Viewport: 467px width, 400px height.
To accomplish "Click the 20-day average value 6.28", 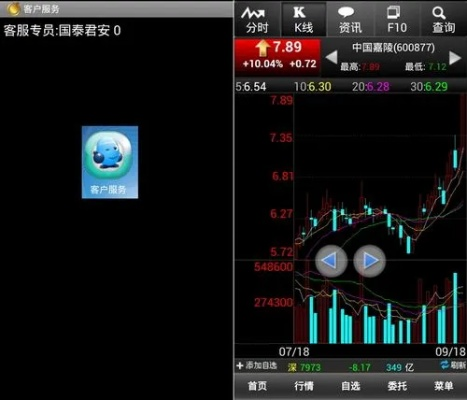I will pyautogui.click(x=378, y=87).
